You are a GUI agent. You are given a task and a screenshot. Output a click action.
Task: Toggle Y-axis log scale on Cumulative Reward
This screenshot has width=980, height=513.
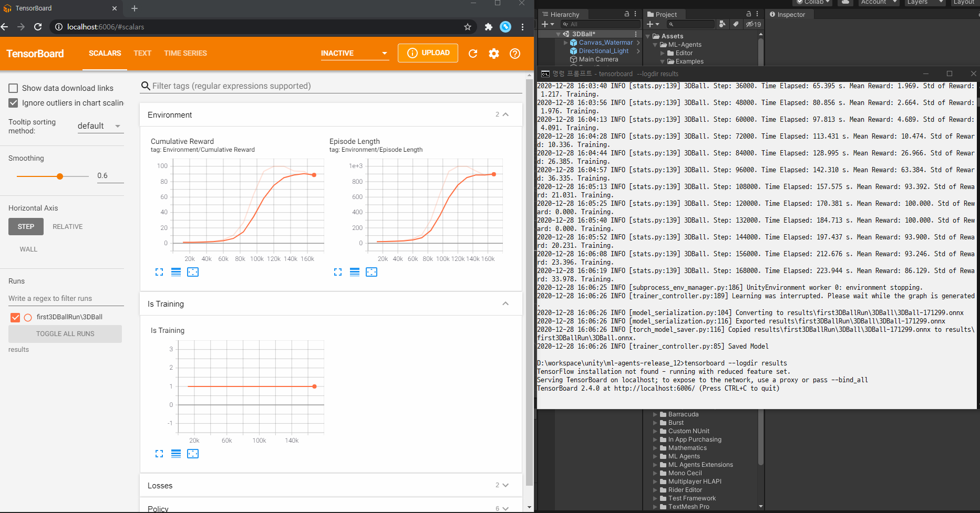coord(176,272)
